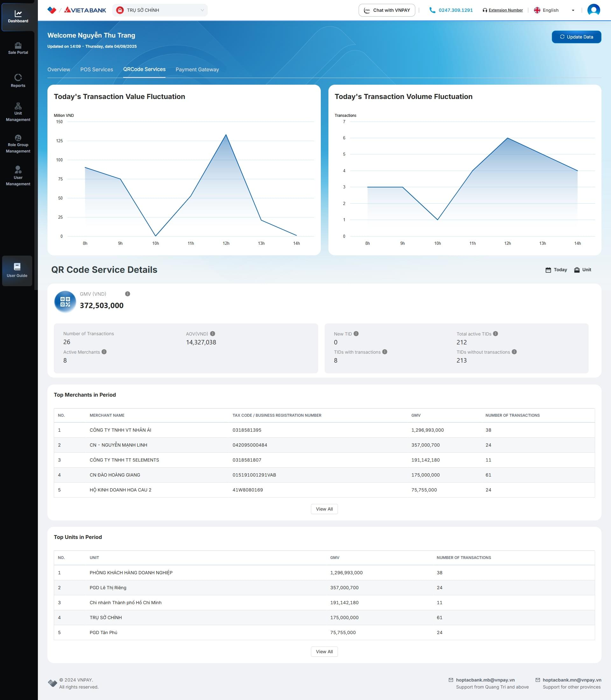Open the Extension Number link
The image size is (611, 700).
point(505,10)
